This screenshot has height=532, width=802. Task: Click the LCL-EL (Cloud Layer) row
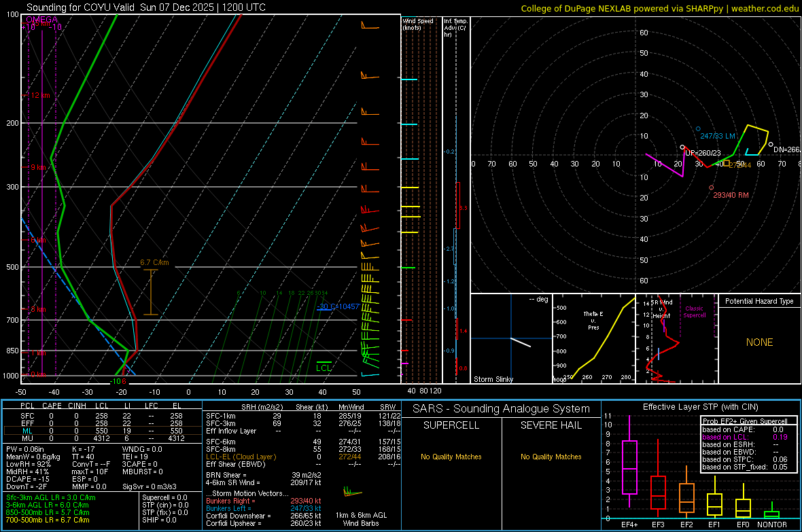(303, 457)
